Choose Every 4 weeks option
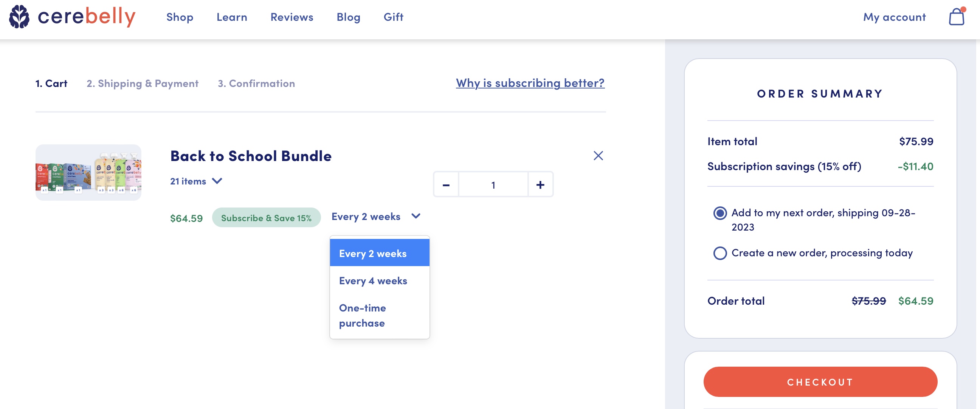The image size is (980, 409). pos(380,281)
